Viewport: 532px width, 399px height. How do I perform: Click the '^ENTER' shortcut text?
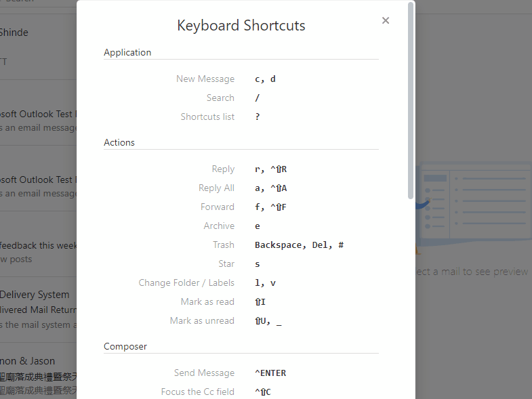pyautogui.click(x=270, y=373)
